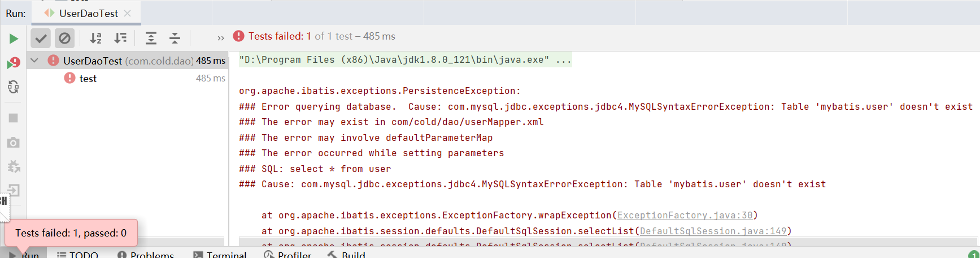Open the Terminal tool window
980x258 pixels.
pyautogui.click(x=220, y=255)
